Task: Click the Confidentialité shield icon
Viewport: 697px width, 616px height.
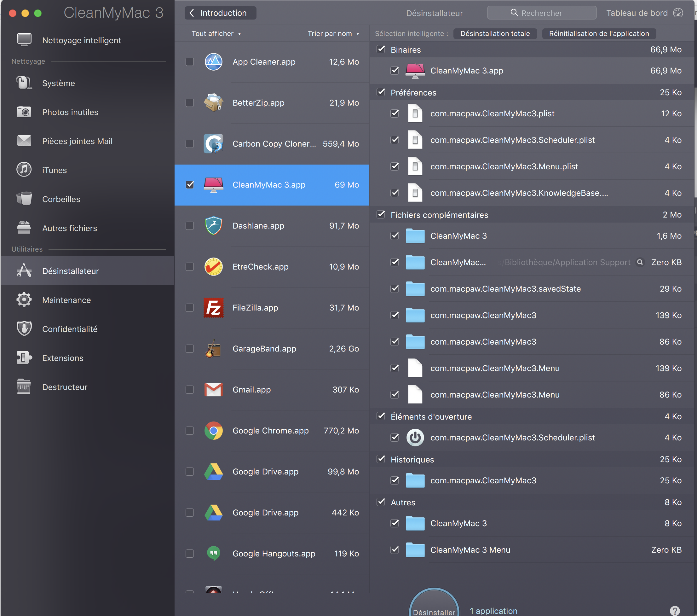Action: [24, 329]
